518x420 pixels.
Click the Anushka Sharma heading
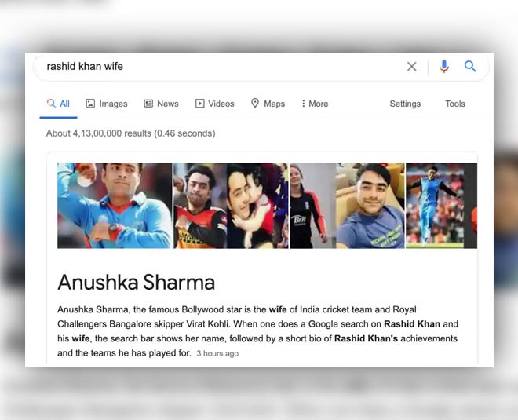click(x=136, y=283)
